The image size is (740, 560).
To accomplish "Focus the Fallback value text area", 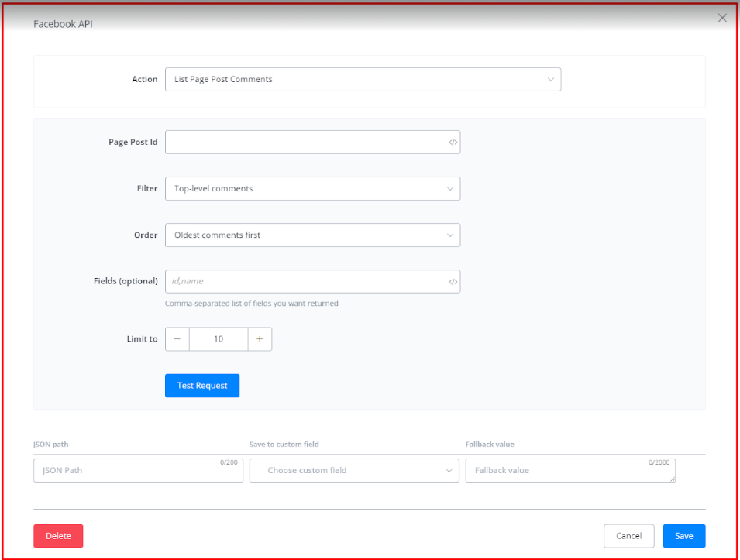I will tap(570, 471).
